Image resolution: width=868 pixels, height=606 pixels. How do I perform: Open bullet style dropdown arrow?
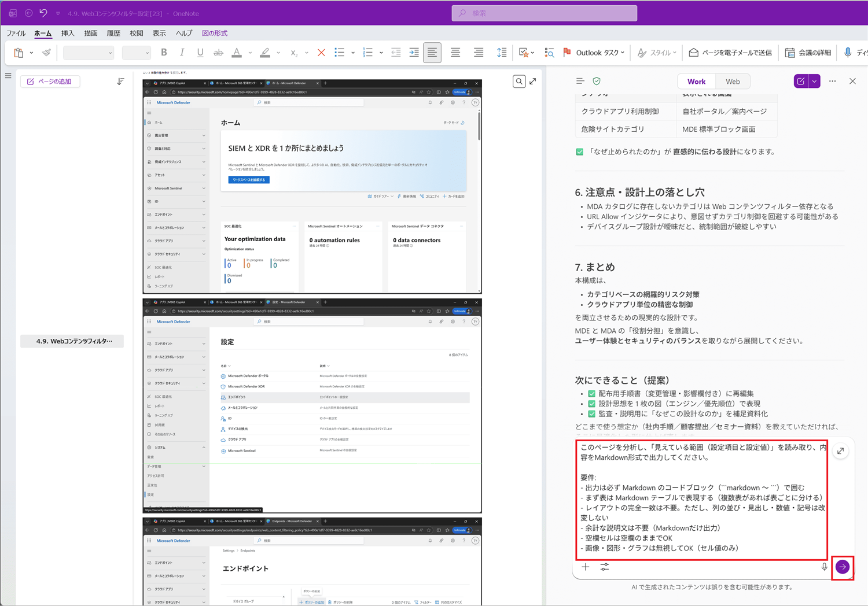[353, 53]
